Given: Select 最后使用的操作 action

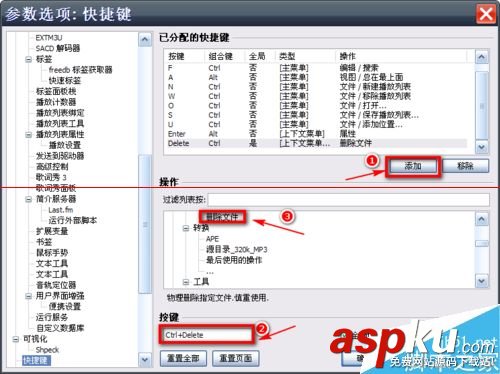Looking at the screenshot, I should (234, 260).
